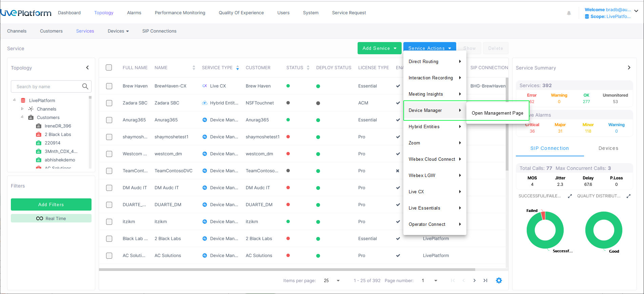Viewport: 644px width, 294px height.
Task: Sort by the Name column arrows
Action: click(x=194, y=68)
